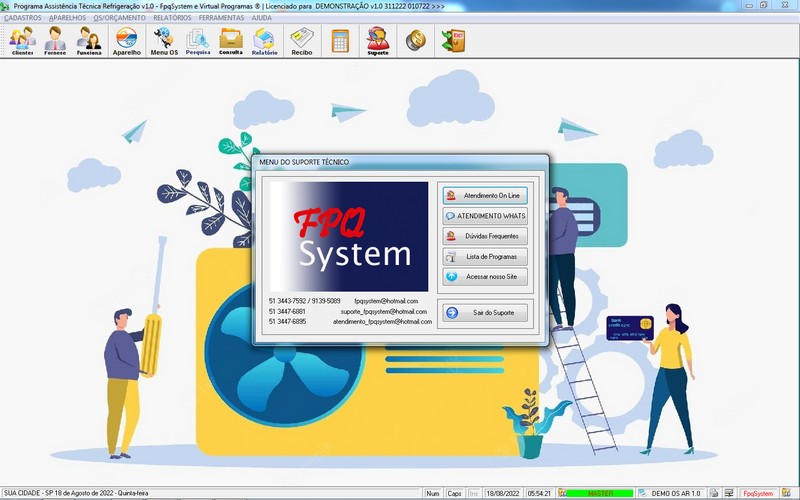Click the Lista de Programas button
The image size is (800, 500).
pos(485,257)
